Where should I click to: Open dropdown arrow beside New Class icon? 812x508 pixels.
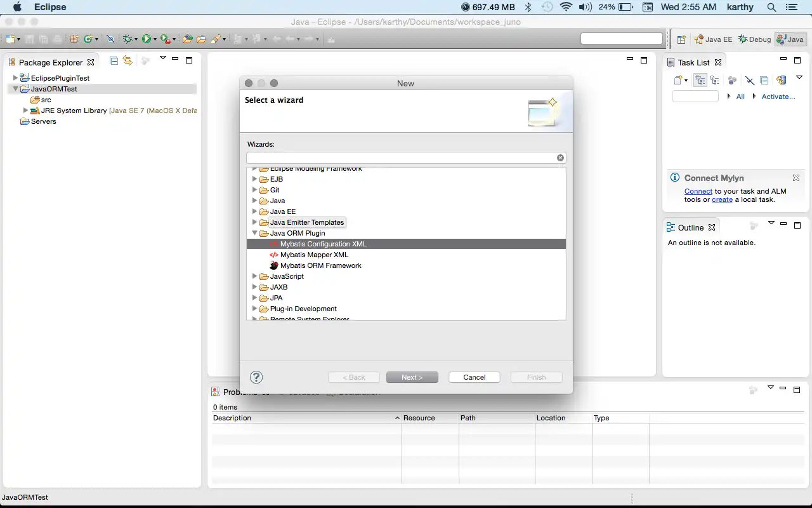[x=96, y=39]
